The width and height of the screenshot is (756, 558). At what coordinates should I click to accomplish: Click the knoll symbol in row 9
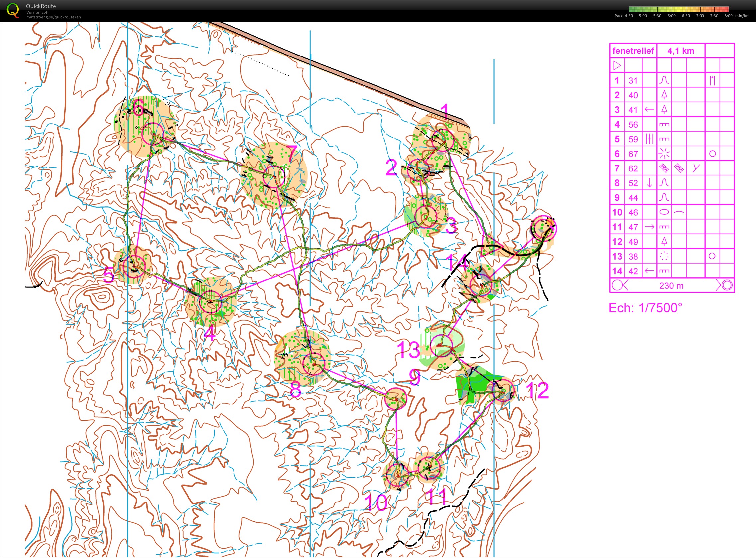coord(664,197)
